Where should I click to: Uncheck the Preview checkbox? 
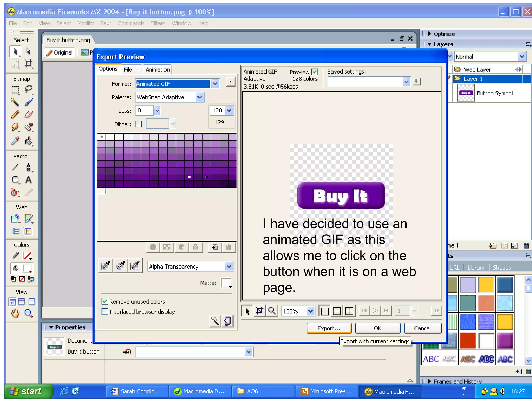[315, 72]
